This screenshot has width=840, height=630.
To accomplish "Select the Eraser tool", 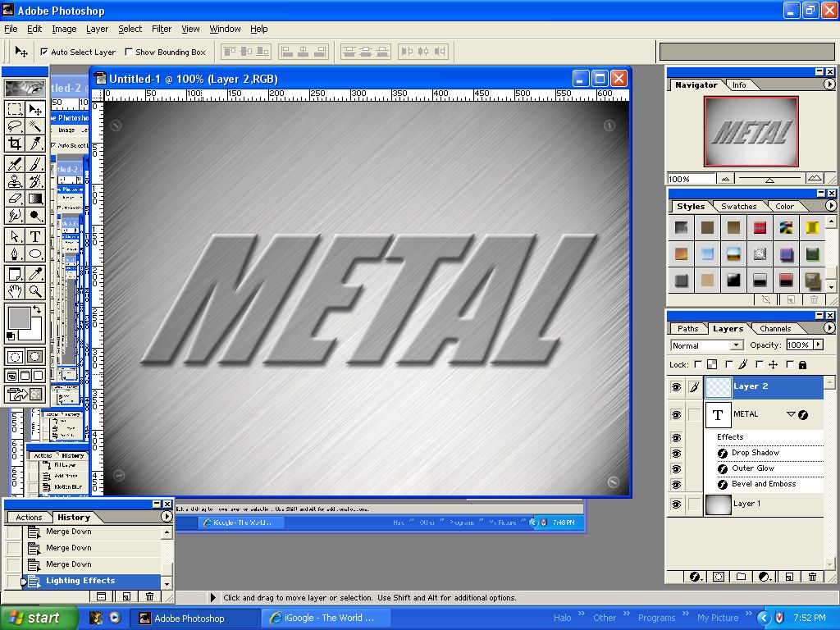I will click(15, 199).
